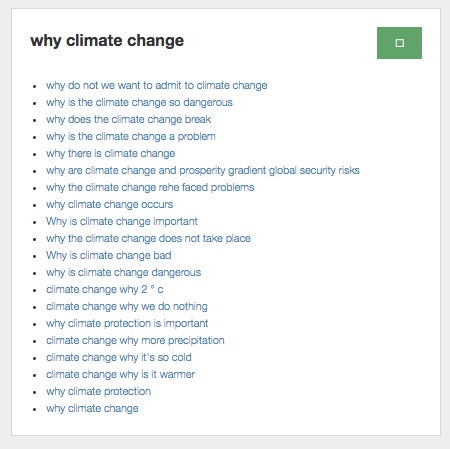
Task: Open 'why climate protection is important' link
Action: pos(127,323)
